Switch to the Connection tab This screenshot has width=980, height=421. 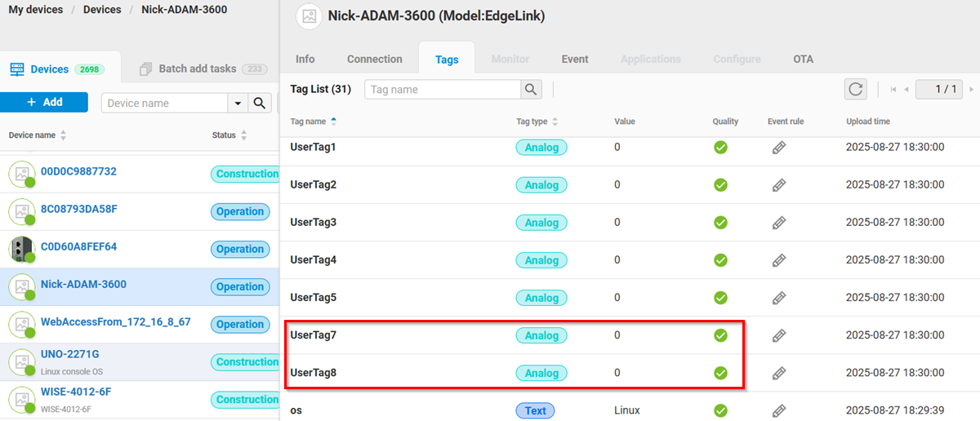click(374, 59)
